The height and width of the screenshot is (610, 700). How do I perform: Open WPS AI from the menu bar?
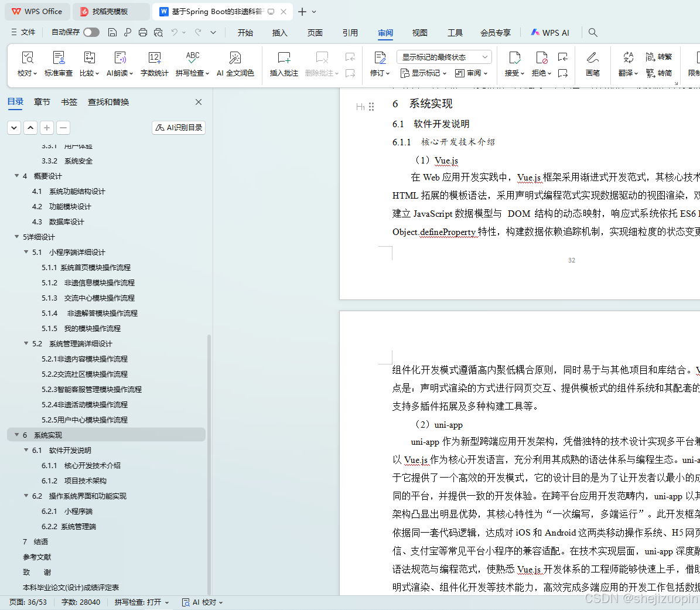click(x=550, y=33)
